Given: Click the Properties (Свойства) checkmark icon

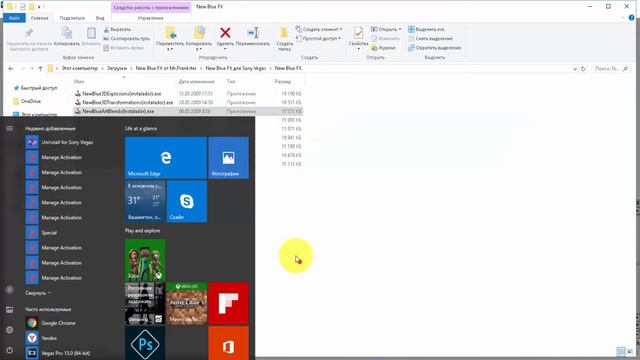Looking at the screenshot, I should coord(358,33).
